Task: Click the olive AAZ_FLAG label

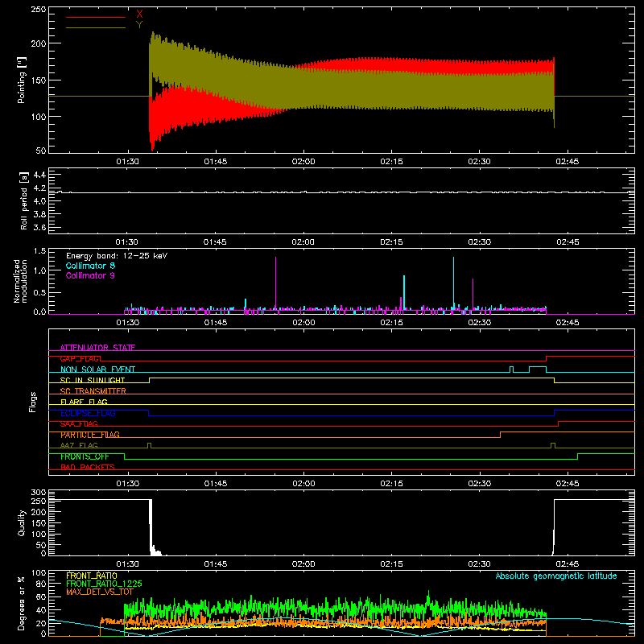Action: 79,445
